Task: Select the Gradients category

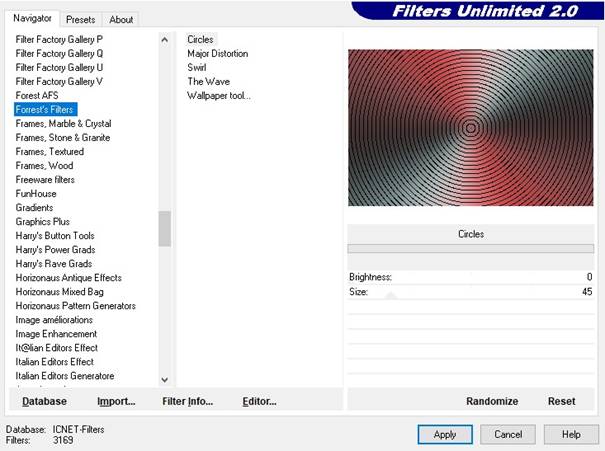Action: click(x=34, y=208)
